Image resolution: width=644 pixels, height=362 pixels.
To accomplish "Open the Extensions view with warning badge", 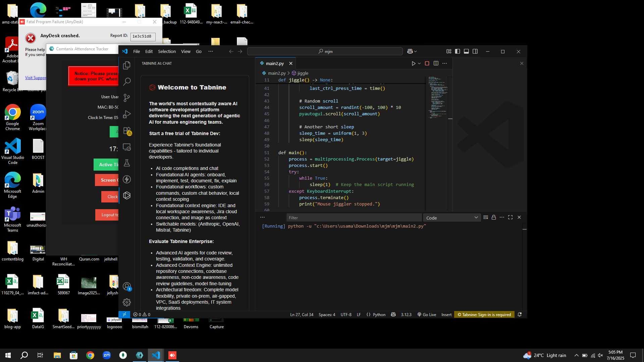I will point(127,131).
